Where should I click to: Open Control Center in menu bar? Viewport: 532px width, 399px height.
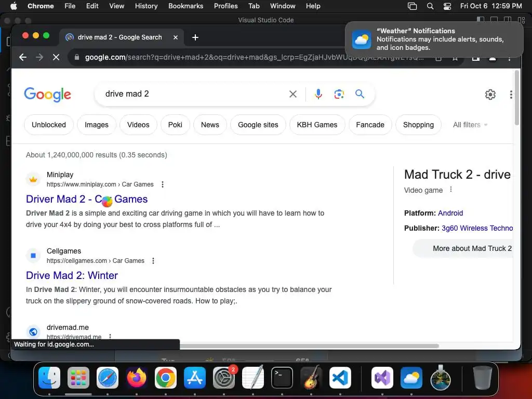447,6
